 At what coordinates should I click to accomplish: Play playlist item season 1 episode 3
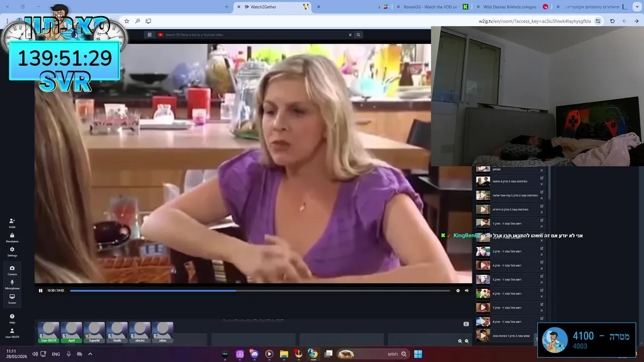pos(483,251)
